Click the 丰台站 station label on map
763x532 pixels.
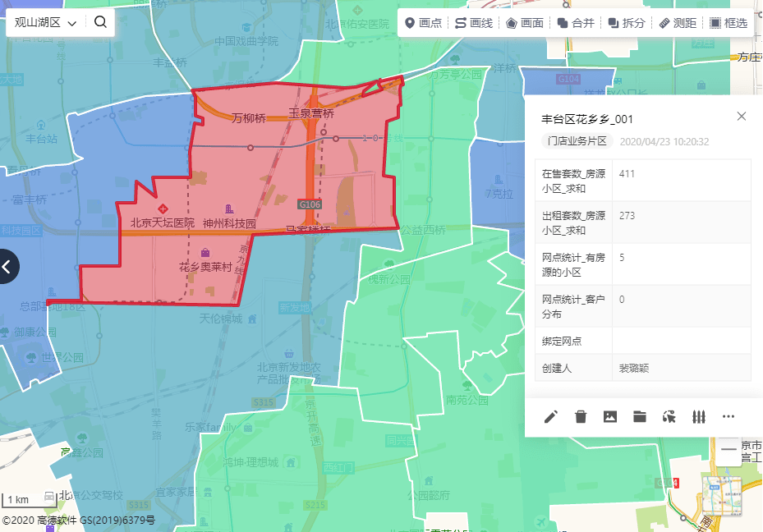coord(41,139)
